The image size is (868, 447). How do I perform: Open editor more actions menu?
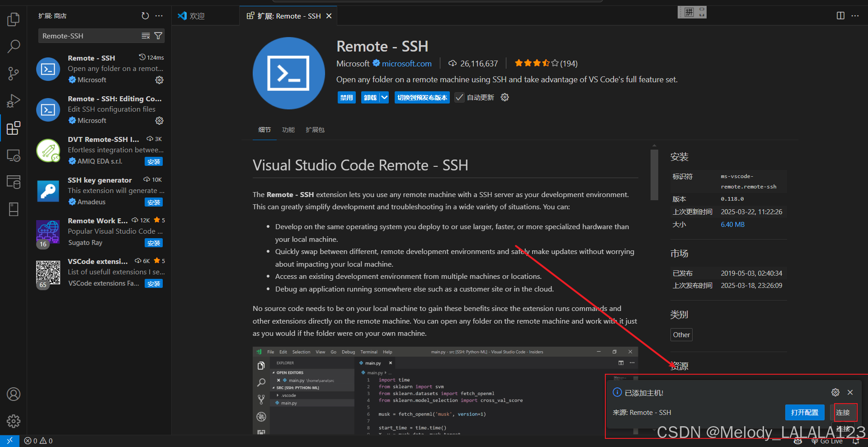[855, 16]
